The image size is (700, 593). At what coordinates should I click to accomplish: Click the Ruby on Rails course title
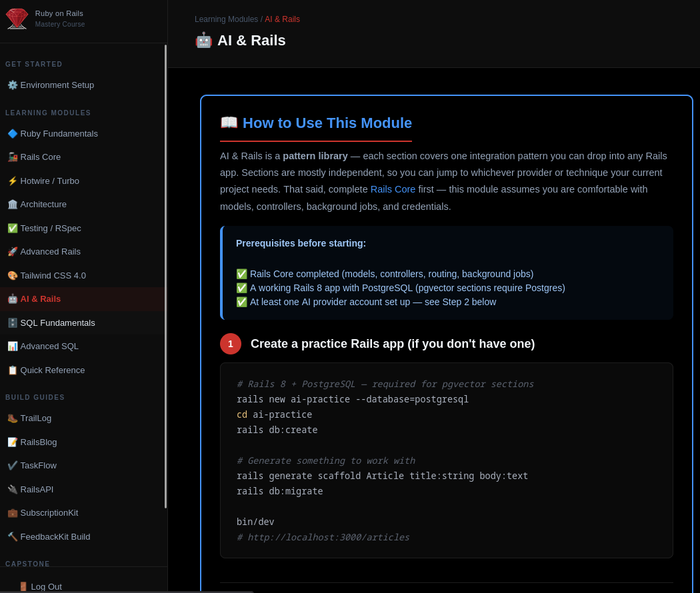(x=59, y=13)
